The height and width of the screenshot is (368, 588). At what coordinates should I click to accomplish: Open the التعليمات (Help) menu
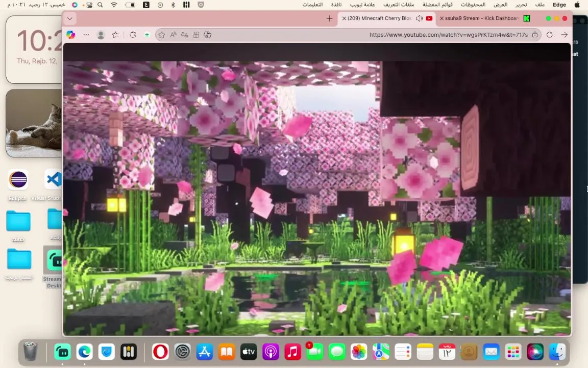pos(312,5)
